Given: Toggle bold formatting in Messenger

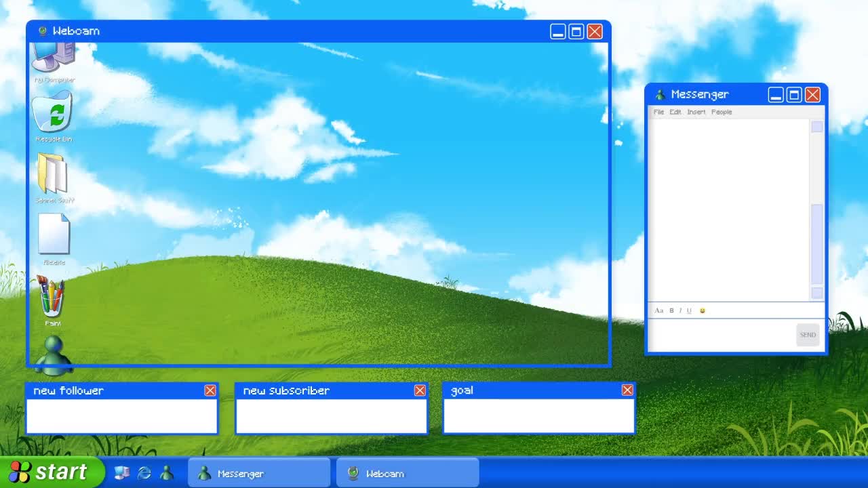Looking at the screenshot, I should tap(671, 311).
